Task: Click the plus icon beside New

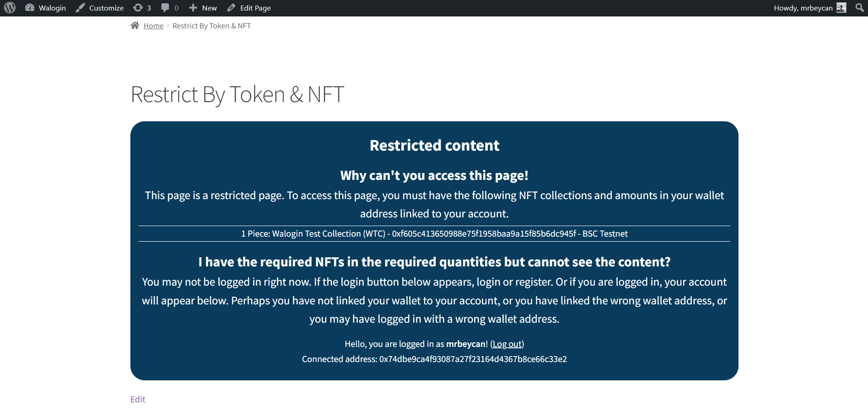Action: (x=193, y=8)
